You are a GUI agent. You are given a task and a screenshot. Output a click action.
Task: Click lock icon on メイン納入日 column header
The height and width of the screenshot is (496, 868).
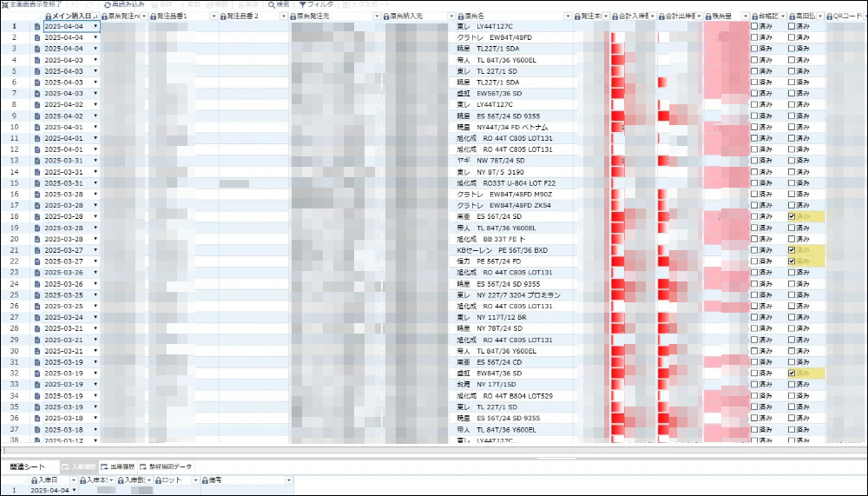pos(48,17)
